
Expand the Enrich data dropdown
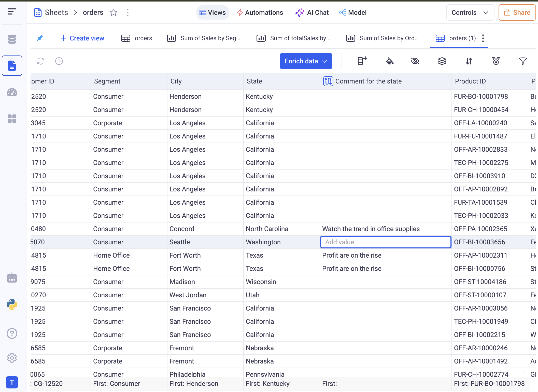pyautogui.click(x=306, y=61)
